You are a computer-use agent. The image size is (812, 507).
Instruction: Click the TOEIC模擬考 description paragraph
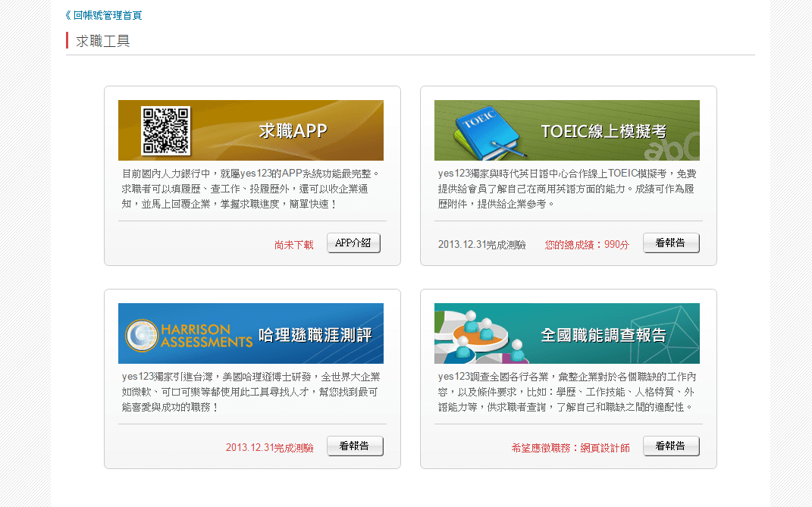click(567, 189)
